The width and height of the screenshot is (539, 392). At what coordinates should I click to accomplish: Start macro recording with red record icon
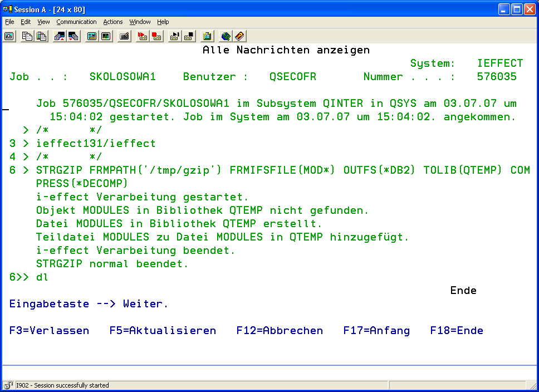tap(143, 36)
